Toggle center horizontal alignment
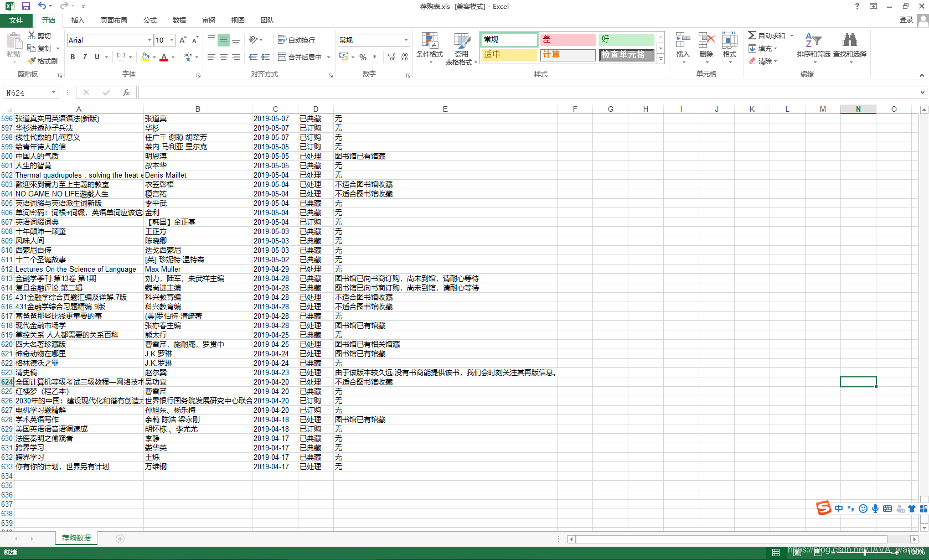 tap(224, 57)
